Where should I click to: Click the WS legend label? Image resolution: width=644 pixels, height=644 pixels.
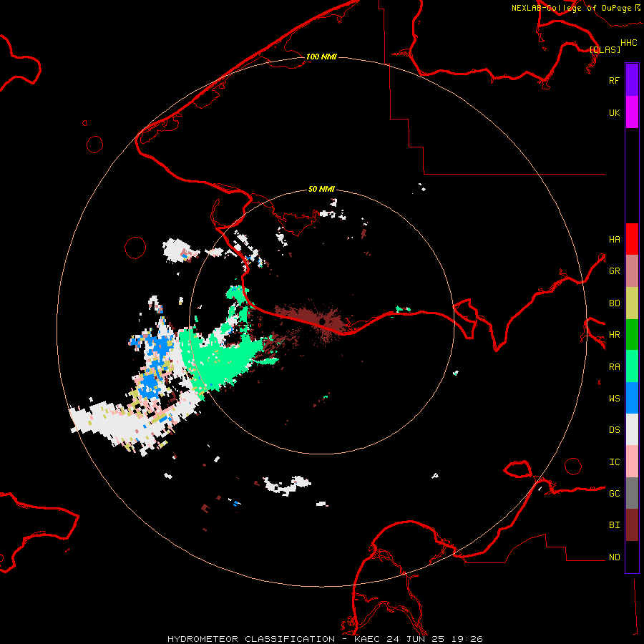pyautogui.click(x=614, y=398)
